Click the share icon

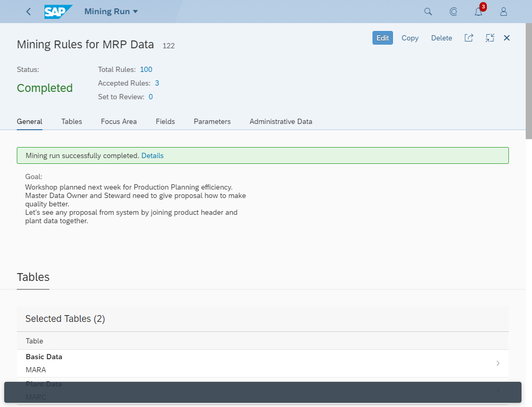click(469, 38)
